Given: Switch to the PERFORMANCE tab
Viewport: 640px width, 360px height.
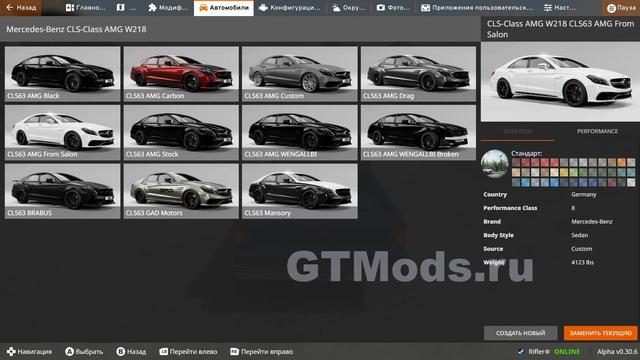Looking at the screenshot, I should 597,131.
